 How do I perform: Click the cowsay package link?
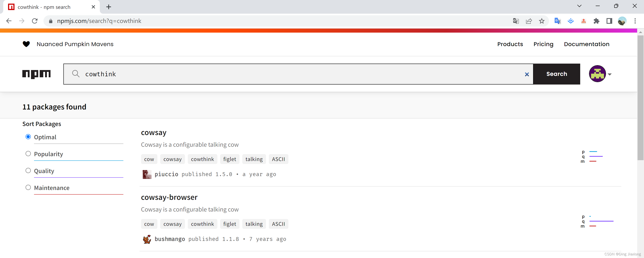(154, 132)
